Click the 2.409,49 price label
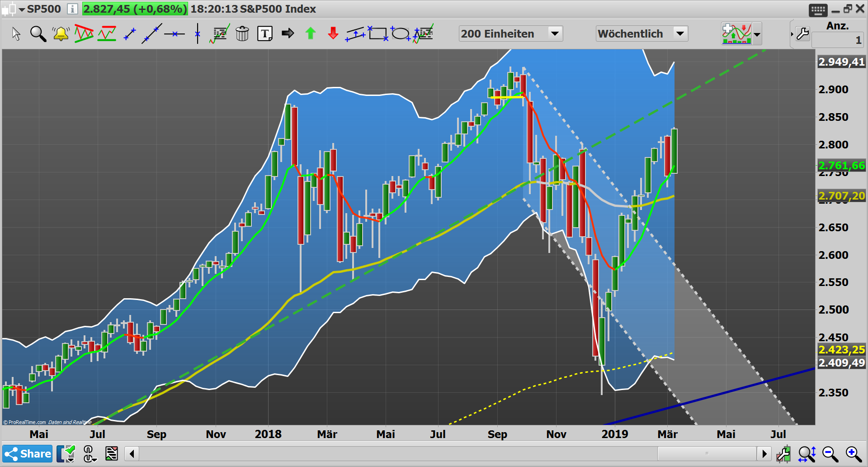Image resolution: width=868 pixels, height=467 pixels. pos(841,363)
